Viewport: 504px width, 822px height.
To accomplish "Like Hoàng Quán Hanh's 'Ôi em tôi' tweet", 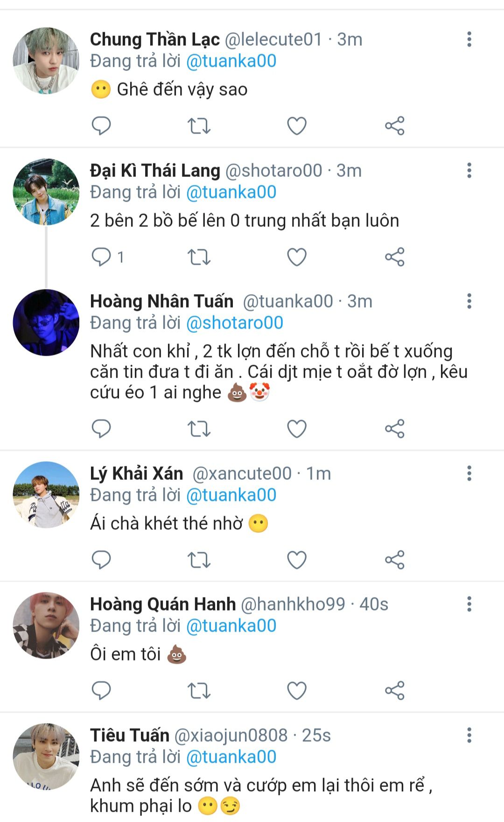I will point(296,690).
